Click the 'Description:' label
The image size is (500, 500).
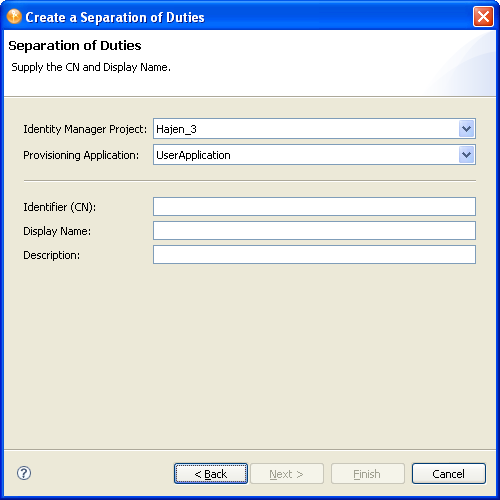point(51,255)
